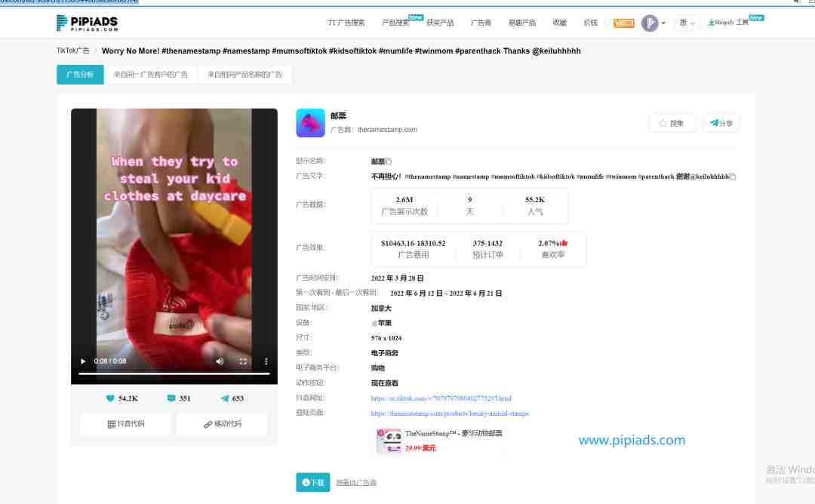Click the 55.2K popularity value
Image resolution: width=815 pixels, height=504 pixels.
(535, 200)
